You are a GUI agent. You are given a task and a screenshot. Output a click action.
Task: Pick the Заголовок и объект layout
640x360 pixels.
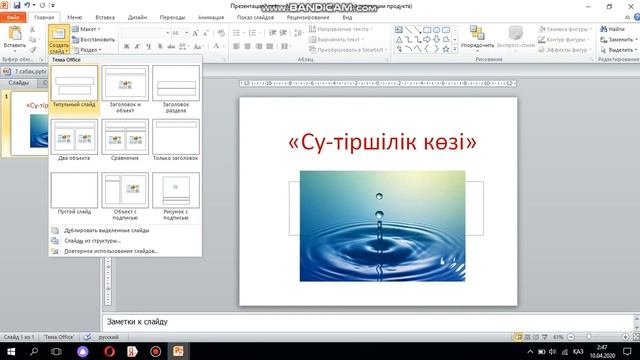(x=125, y=89)
